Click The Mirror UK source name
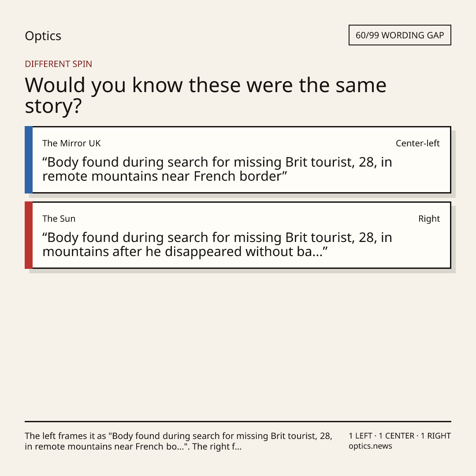476x476 pixels. (71, 143)
